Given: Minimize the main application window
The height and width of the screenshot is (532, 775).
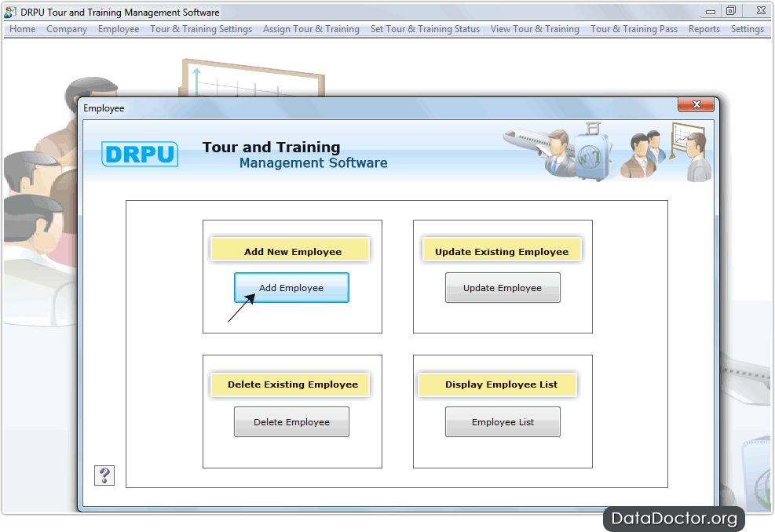Looking at the screenshot, I should tap(711, 11).
